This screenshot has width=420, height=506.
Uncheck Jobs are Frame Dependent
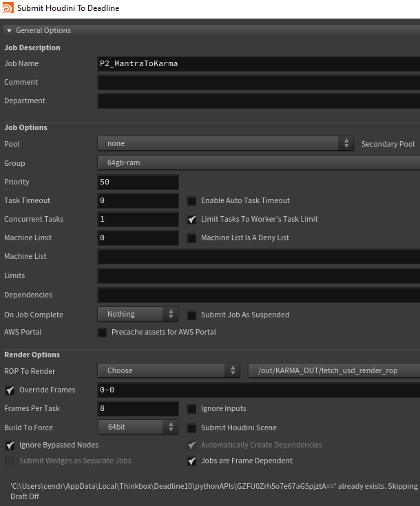pyautogui.click(x=191, y=461)
